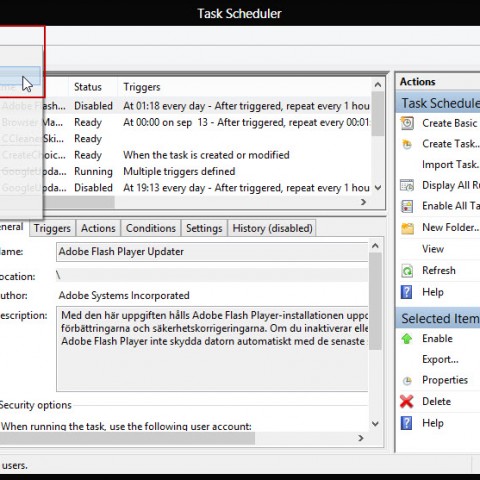Image resolution: width=480 pixels, height=480 pixels.
Task: Click the Create Task icon
Action: [407, 144]
